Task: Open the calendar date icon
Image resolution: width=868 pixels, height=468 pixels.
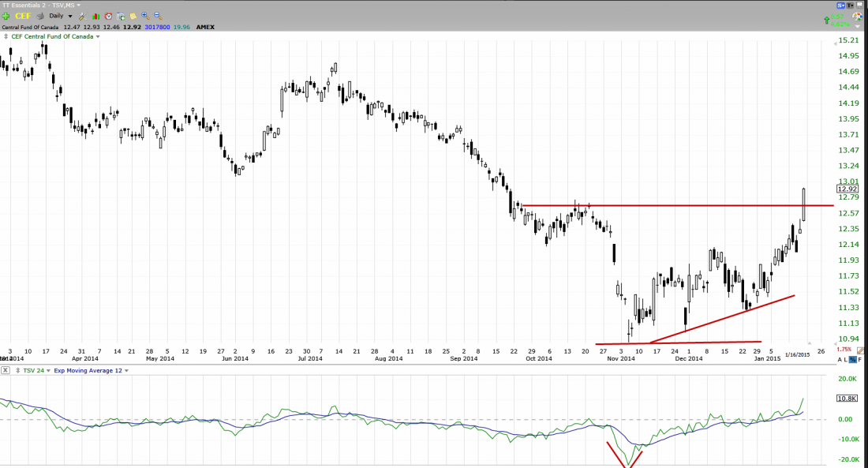Action: [121, 16]
